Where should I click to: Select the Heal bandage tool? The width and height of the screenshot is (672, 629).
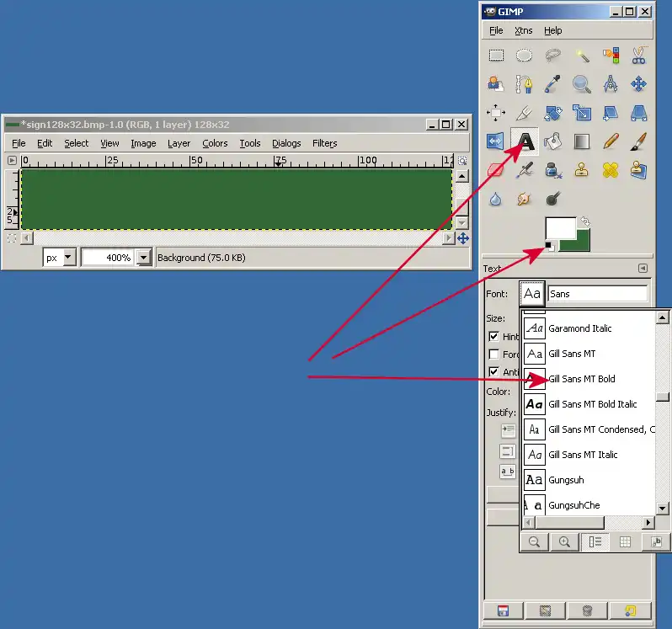point(611,169)
